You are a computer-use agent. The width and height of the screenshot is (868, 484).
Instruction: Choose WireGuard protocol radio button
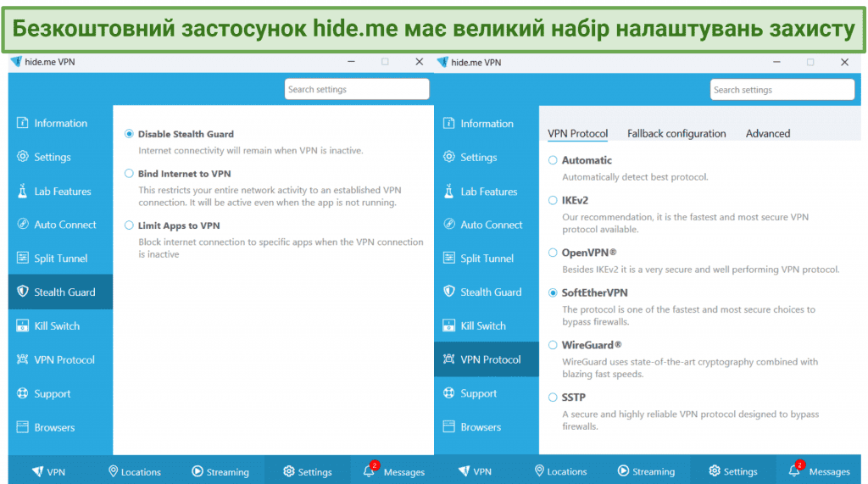tap(553, 345)
